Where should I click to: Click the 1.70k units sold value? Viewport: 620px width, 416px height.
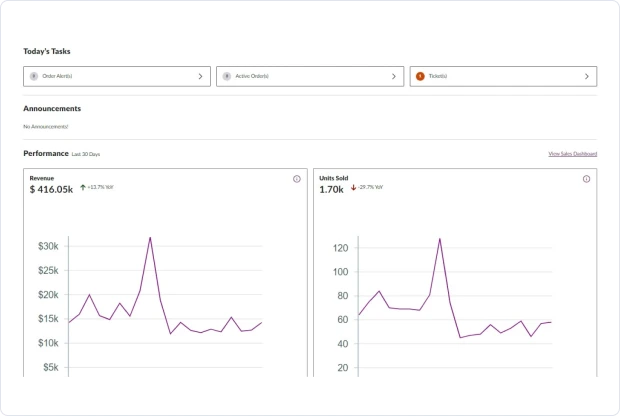(331, 189)
